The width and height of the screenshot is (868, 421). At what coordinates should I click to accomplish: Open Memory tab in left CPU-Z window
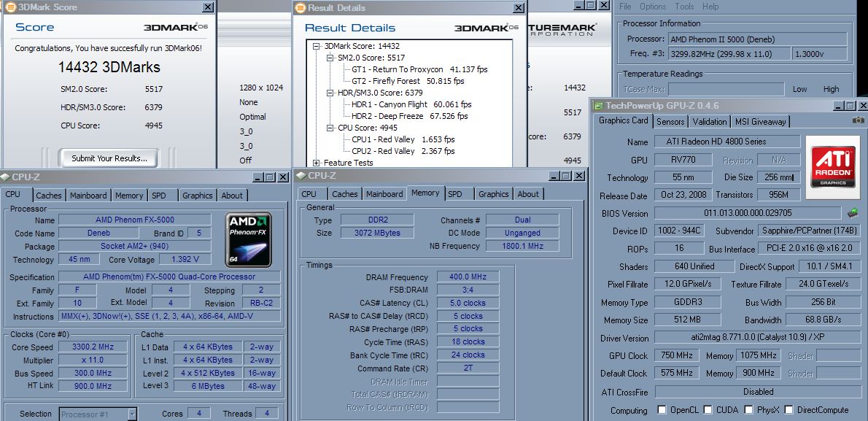[129, 196]
